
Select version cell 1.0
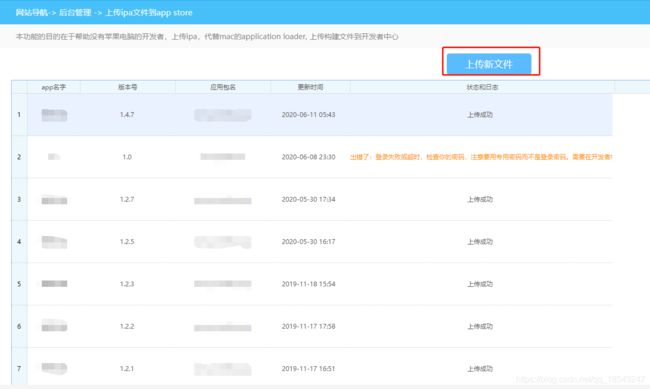[x=127, y=157]
